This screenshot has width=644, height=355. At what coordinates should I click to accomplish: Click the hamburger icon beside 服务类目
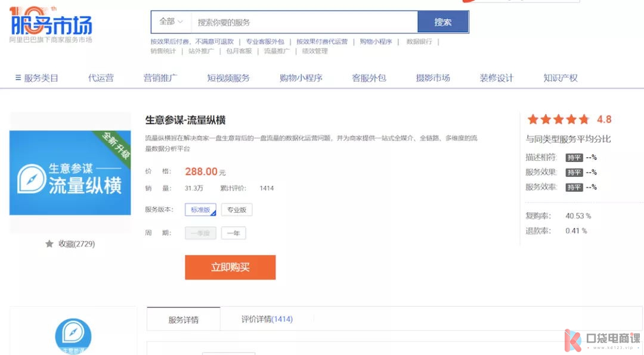pos(18,77)
